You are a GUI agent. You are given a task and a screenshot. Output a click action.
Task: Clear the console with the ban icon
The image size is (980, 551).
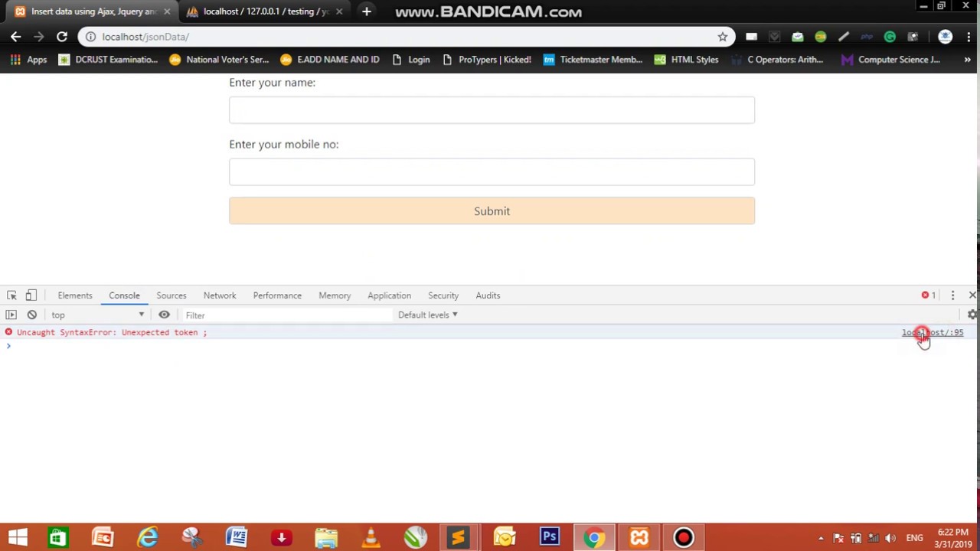click(x=32, y=315)
